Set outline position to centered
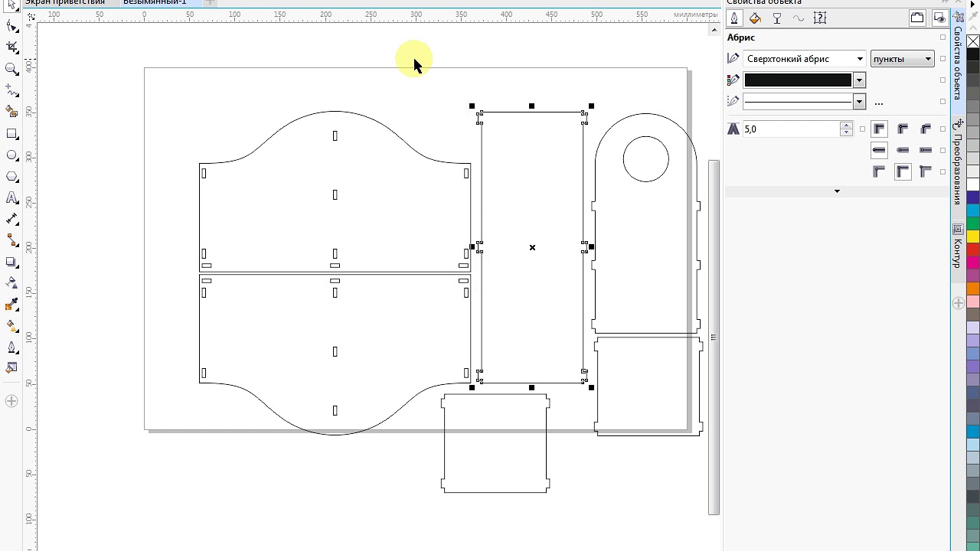The width and height of the screenshot is (980, 551). click(903, 171)
